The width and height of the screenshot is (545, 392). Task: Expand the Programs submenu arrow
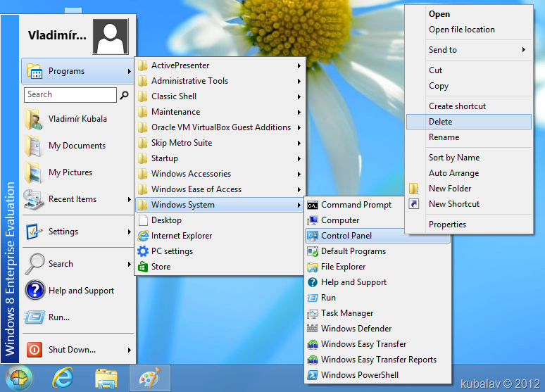point(130,71)
